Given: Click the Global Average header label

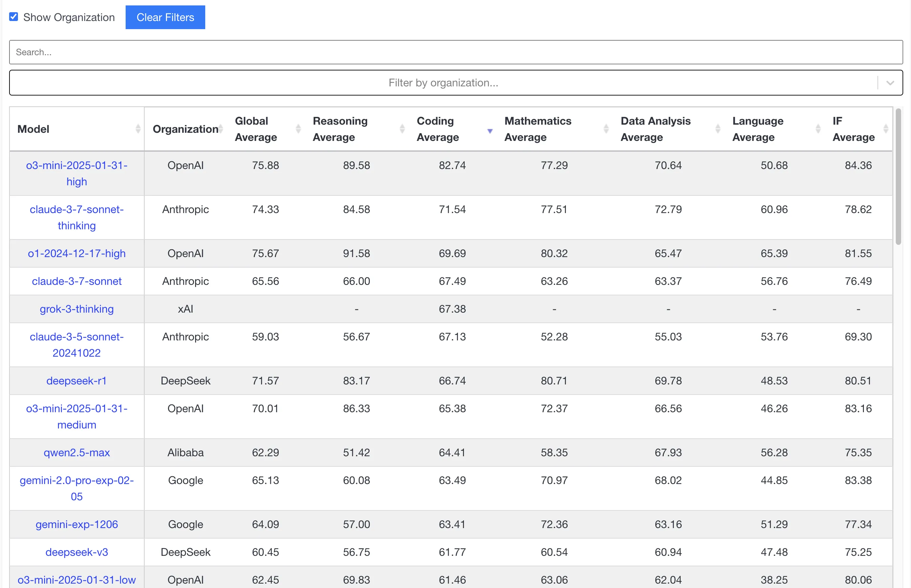Looking at the screenshot, I should (256, 129).
